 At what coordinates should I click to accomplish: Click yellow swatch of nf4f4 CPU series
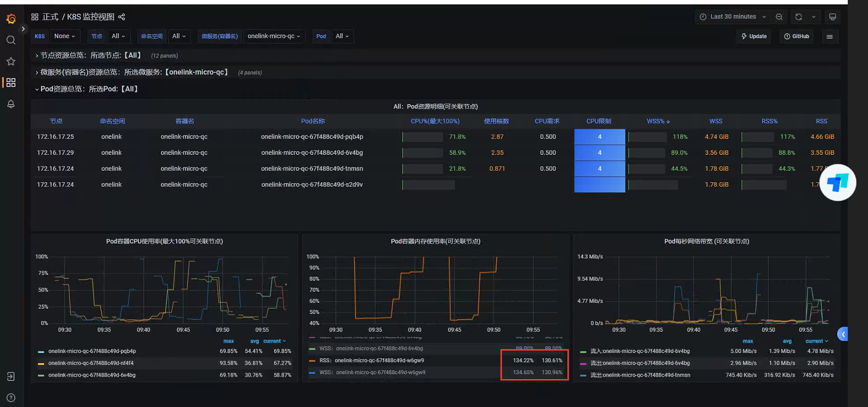(x=41, y=364)
